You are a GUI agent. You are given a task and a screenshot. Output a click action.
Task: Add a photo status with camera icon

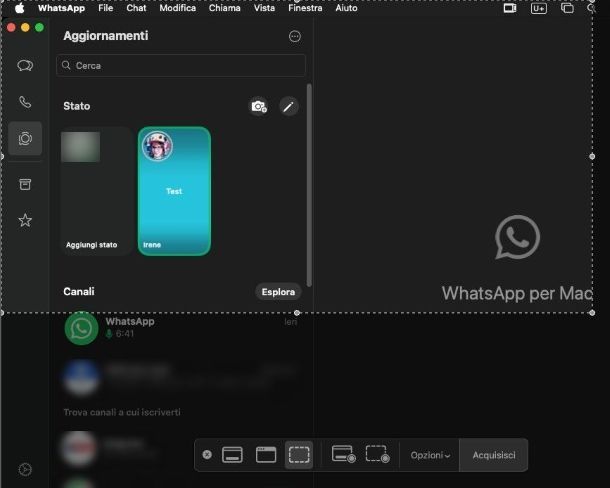[259, 106]
